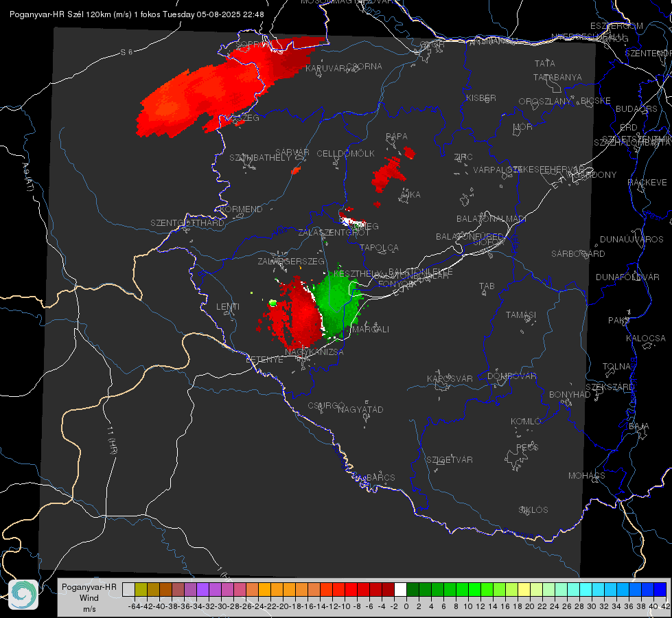Click the ZIRC city label
The width and height of the screenshot is (672, 618).
[463, 157]
